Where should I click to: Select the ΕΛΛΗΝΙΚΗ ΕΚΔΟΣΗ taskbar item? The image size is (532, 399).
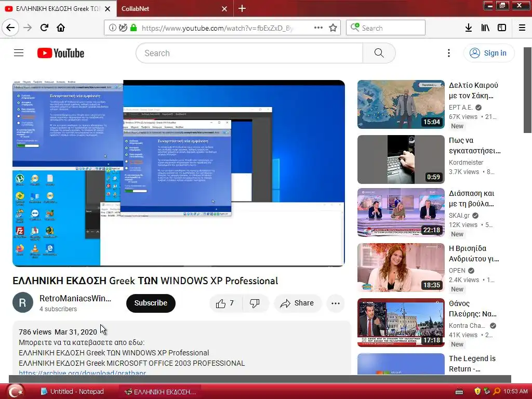point(160,392)
